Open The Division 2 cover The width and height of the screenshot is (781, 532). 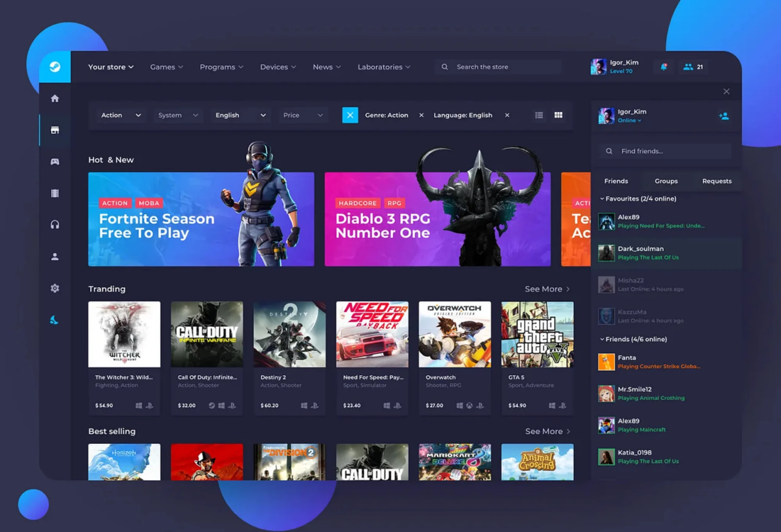[289, 462]
